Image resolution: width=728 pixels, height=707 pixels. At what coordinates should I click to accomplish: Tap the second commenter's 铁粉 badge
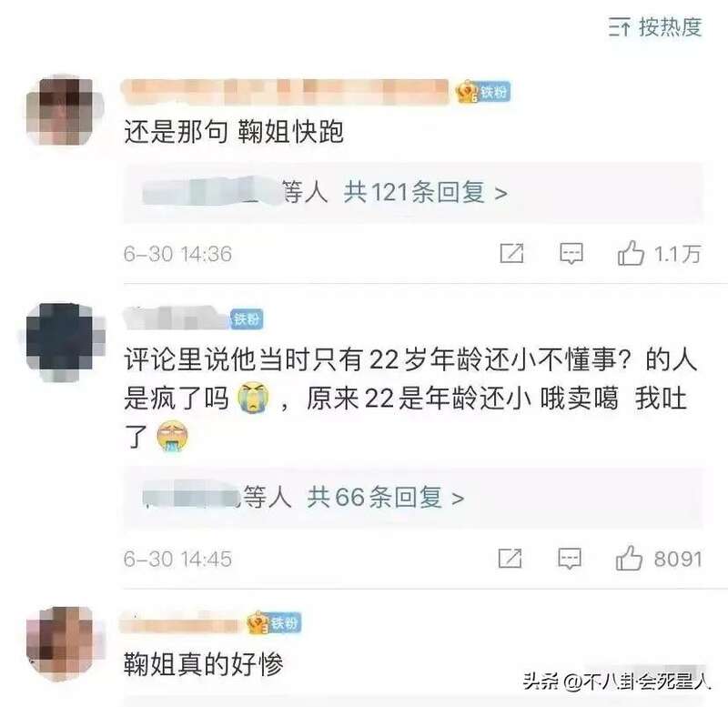pos(247,318)
